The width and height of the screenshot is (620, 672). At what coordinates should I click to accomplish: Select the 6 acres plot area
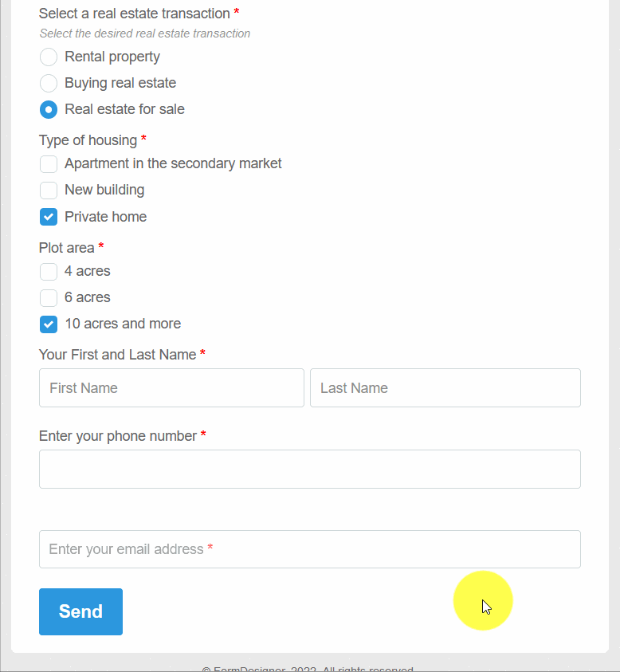[x=49, y=297]
